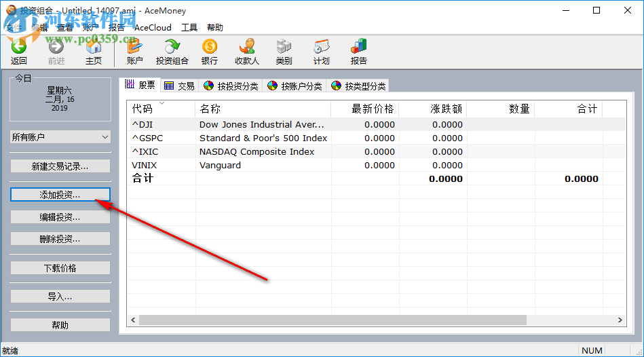Click the AceMoney app icon in title bar
Viewport: 644px width, 357px height.
[11, 10]
